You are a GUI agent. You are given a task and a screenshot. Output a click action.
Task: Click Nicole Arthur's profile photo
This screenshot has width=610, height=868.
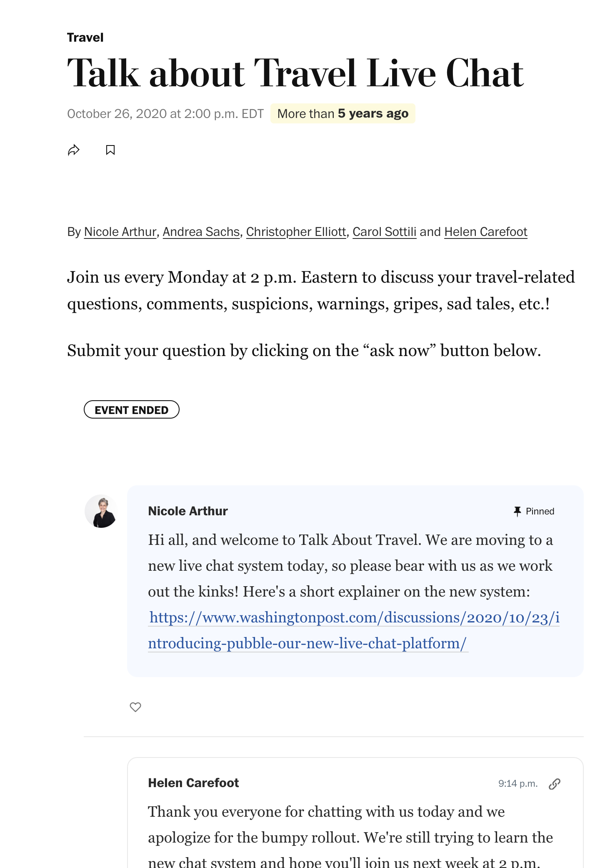[x=101, y=511]
